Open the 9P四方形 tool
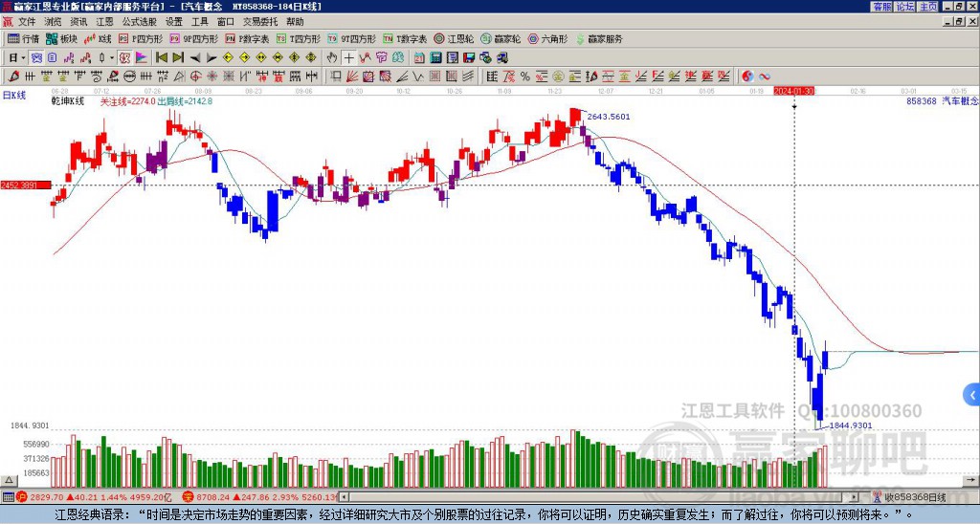 193,38
